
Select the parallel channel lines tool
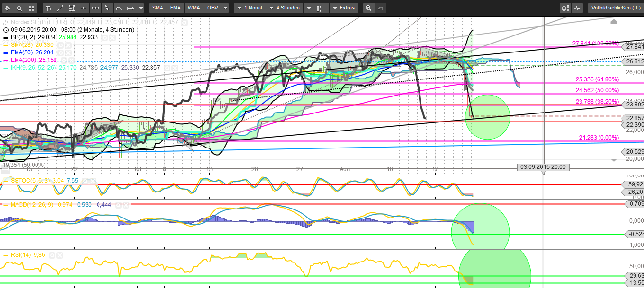tap(107, 8)
